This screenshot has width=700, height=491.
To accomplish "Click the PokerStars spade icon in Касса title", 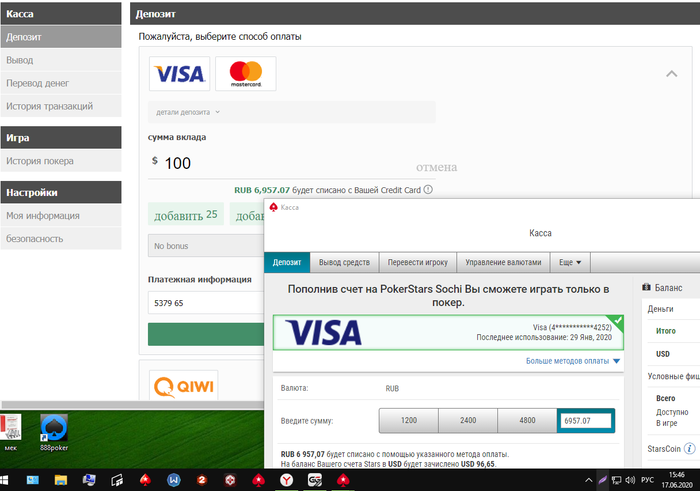I will tap(274, 207).
